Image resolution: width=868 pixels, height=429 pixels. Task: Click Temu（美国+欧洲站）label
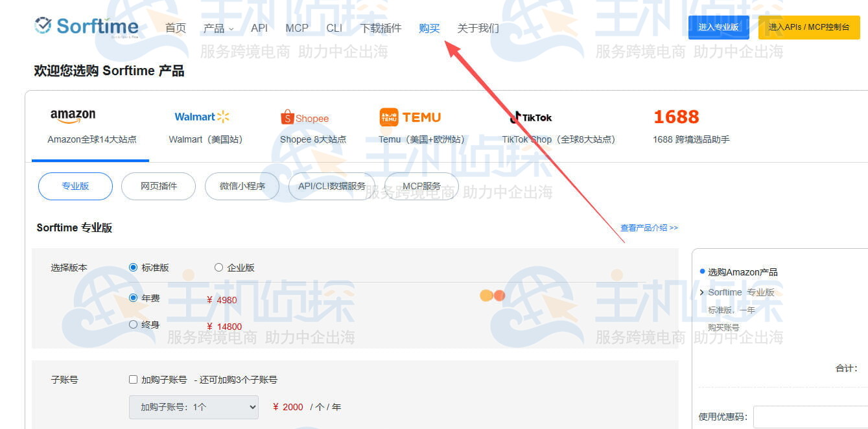422,139
